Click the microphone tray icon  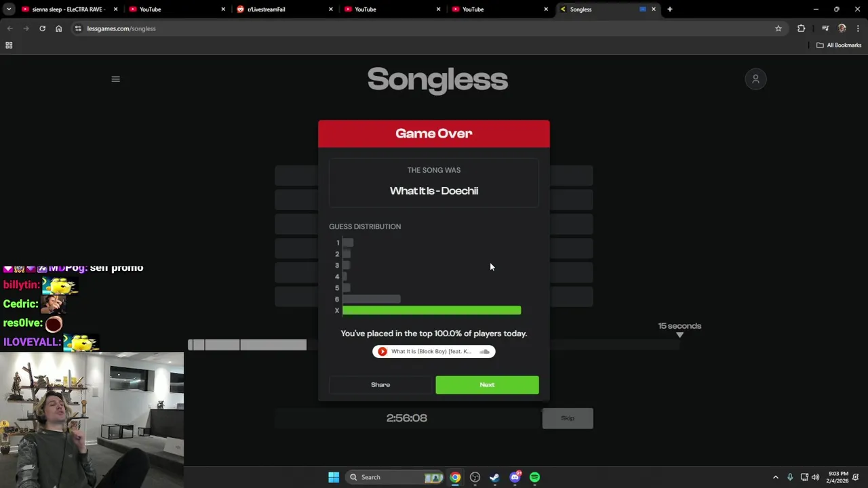point(790,477)
